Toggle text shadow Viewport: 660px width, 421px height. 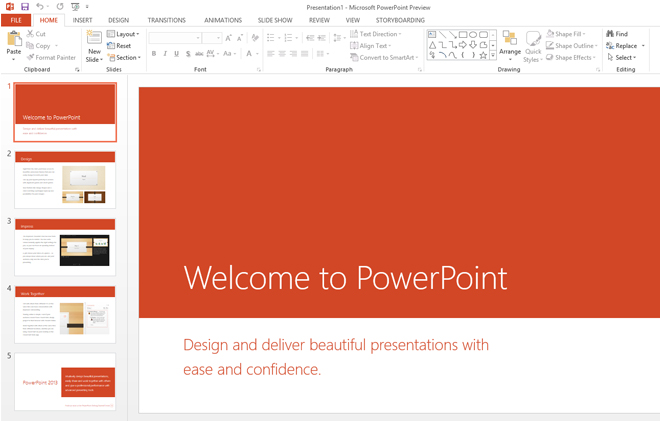188,53
